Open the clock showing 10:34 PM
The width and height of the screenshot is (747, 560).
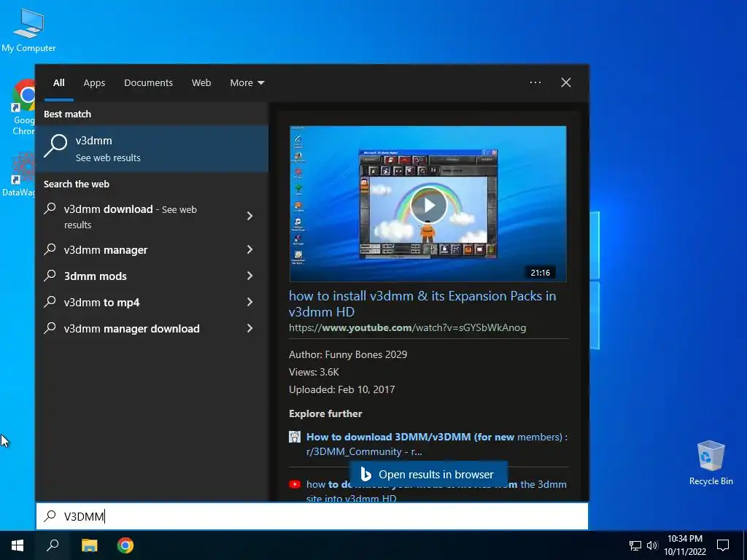(684, 545)
